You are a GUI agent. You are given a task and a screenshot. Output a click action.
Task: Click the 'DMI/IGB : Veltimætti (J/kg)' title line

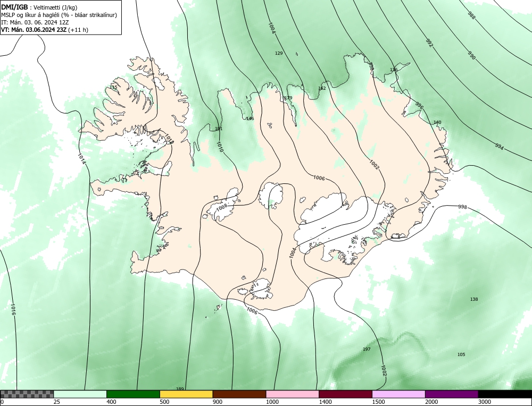pyautogui.click(x=39, y=8)
